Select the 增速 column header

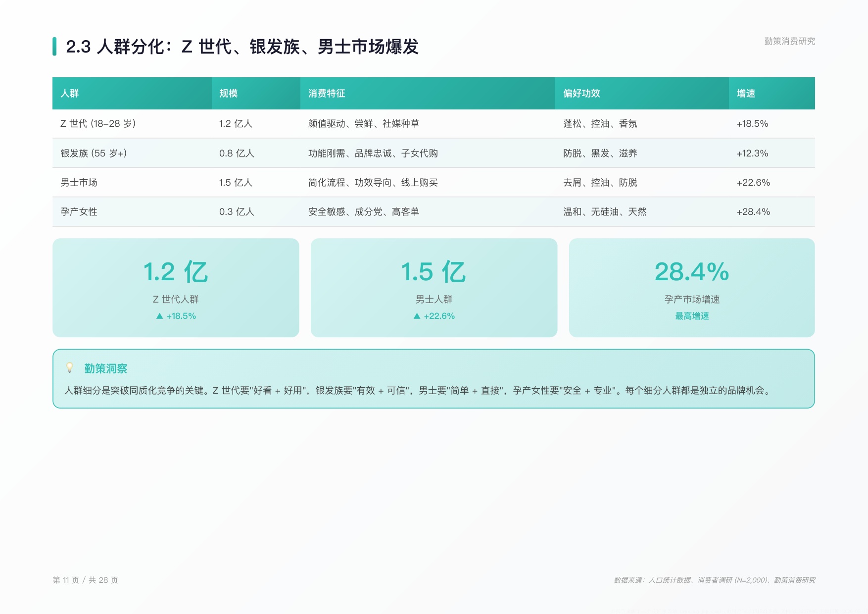[x=772, y=93]
